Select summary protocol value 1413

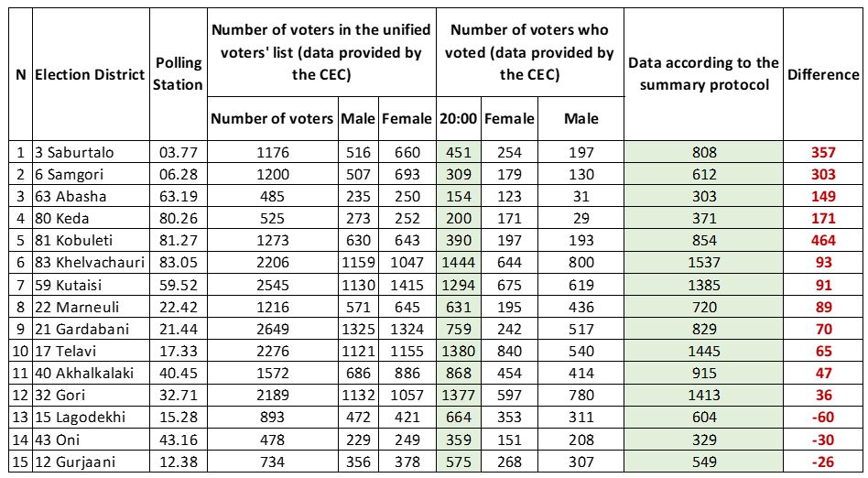pos(703,395)
